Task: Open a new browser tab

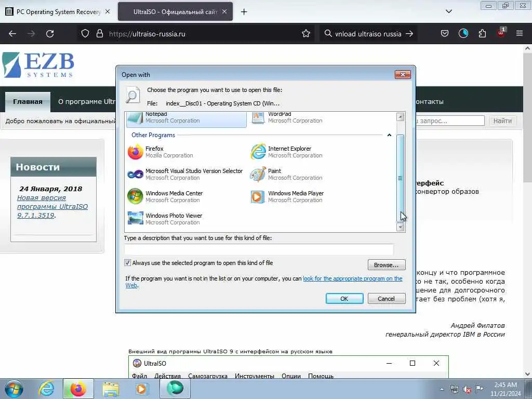Action: 244,12
